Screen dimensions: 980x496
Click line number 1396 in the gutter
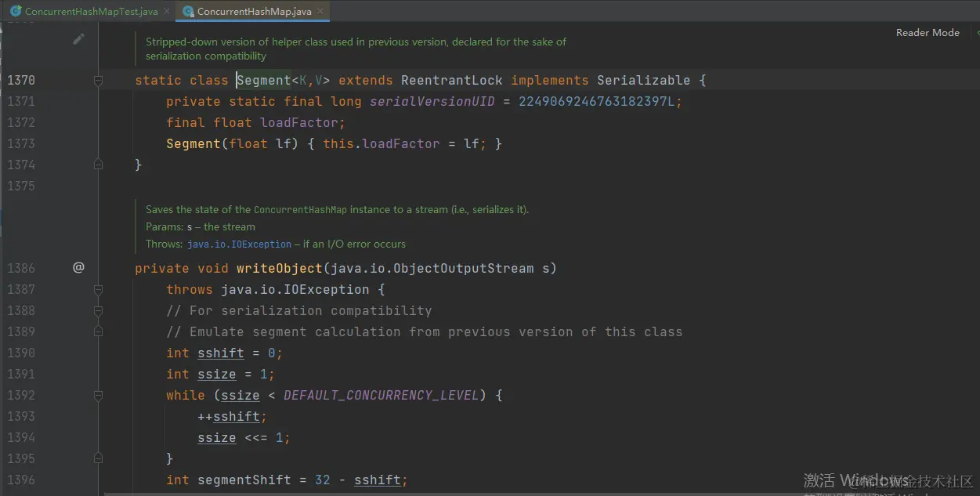coord(21,480)
